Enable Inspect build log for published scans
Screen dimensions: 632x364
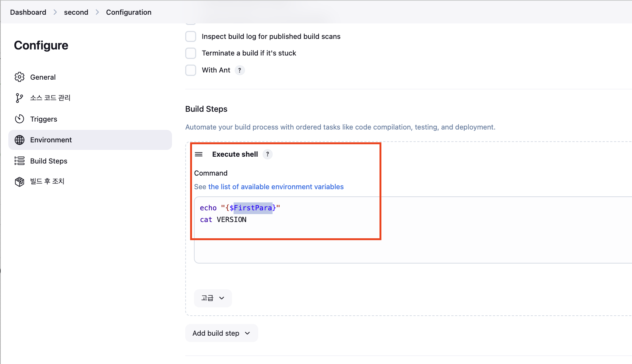pyautogui.click(x=191, y=37)
